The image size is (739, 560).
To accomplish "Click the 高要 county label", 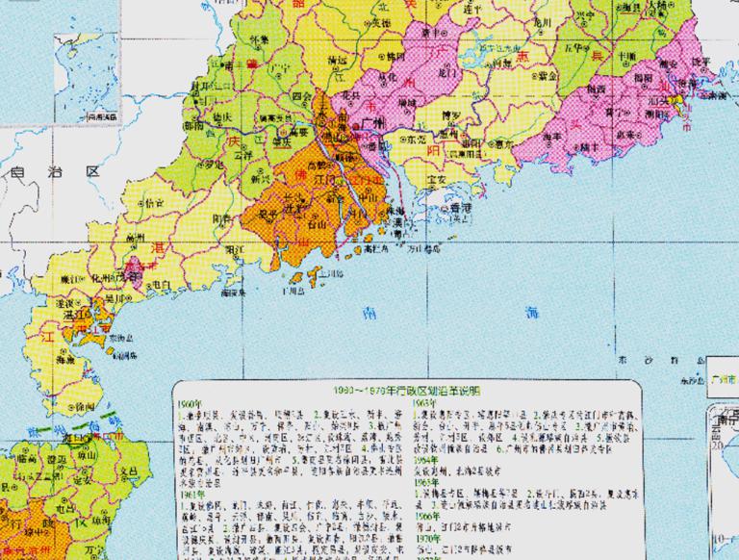I will click(x=298, y=134).
